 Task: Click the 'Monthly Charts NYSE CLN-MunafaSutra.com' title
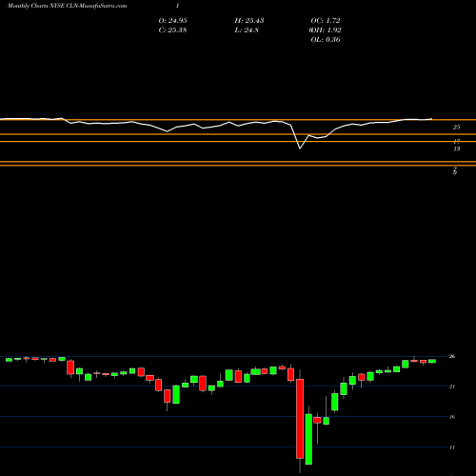(x=67, y=6)
